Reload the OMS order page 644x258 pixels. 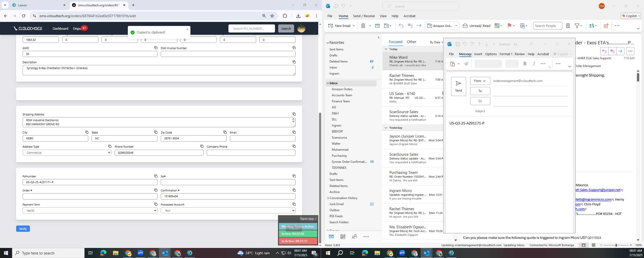coord(24,16)
